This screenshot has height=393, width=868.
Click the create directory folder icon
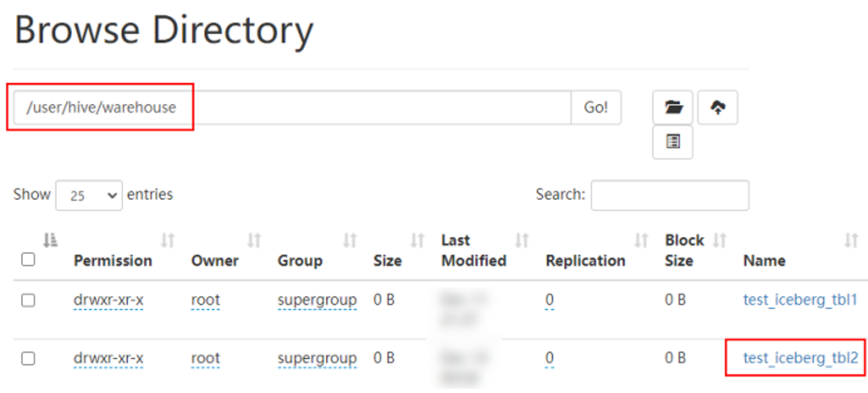[x=673, y=107]
